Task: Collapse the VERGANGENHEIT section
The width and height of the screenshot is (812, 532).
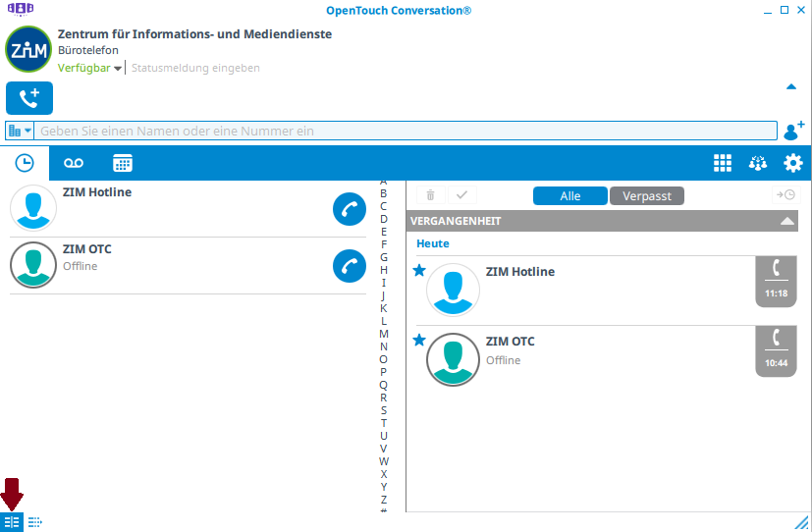Action: tap(786, 222)
